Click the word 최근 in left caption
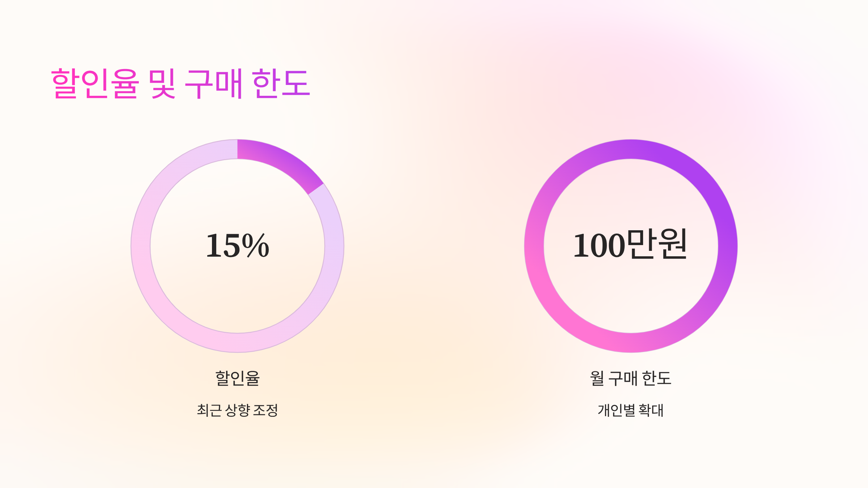Image resolution: width=868 pixels, height=488 pixels. pos(209,410)
